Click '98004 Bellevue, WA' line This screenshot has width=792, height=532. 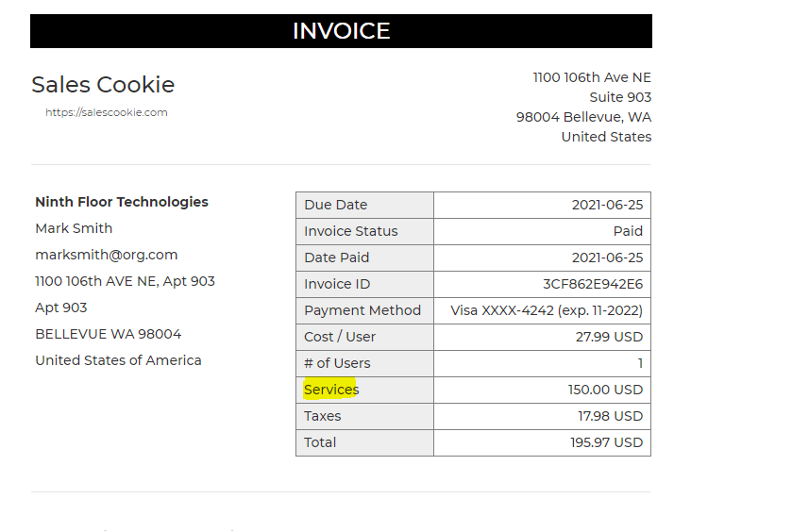583,117
